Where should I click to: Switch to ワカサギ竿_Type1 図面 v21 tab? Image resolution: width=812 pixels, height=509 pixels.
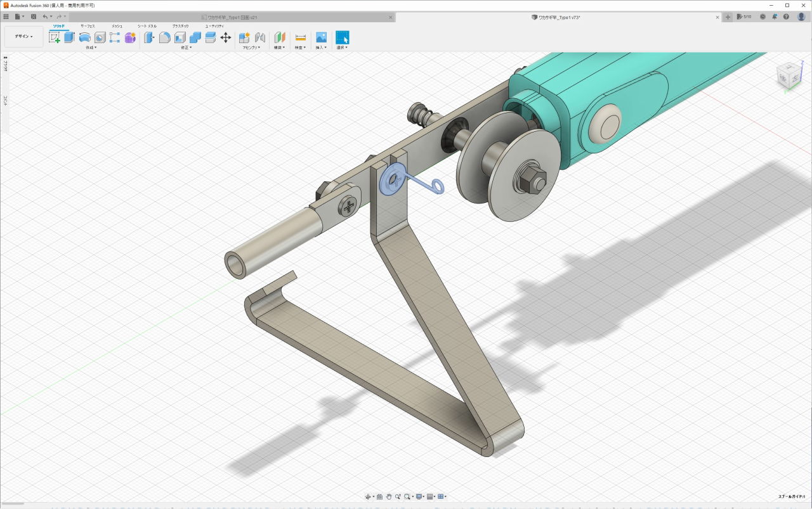pos(232,17)
